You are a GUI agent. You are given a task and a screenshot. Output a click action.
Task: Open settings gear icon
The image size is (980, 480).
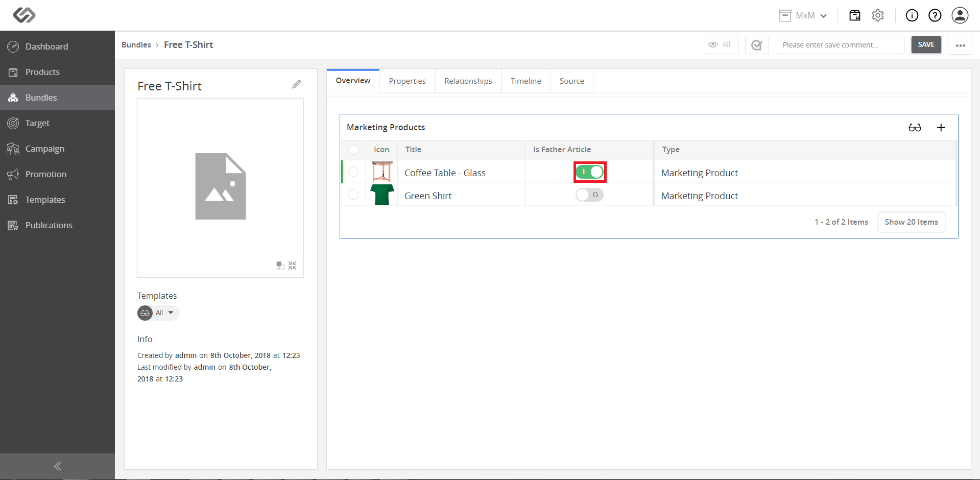tap(878, 15)
